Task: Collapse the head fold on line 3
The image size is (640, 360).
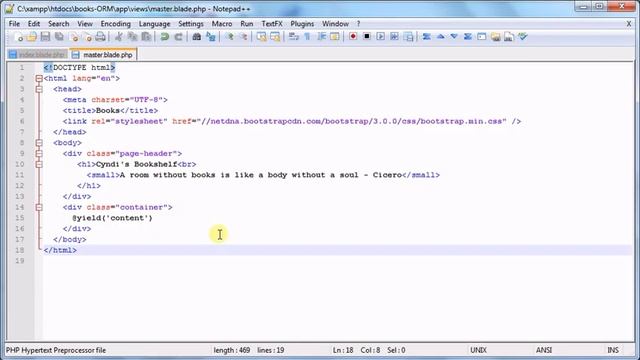Action: [x=39, y=89]
